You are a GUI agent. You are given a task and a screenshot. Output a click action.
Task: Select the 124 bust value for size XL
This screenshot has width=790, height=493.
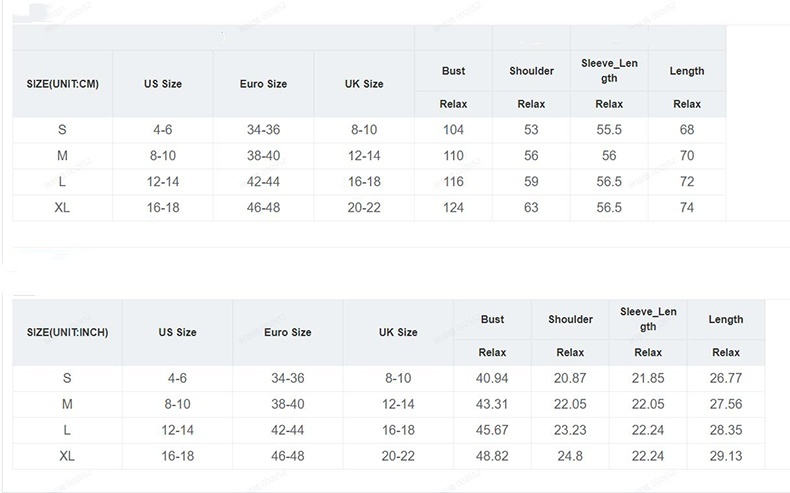pyautogui.click(x=453, y=208)
